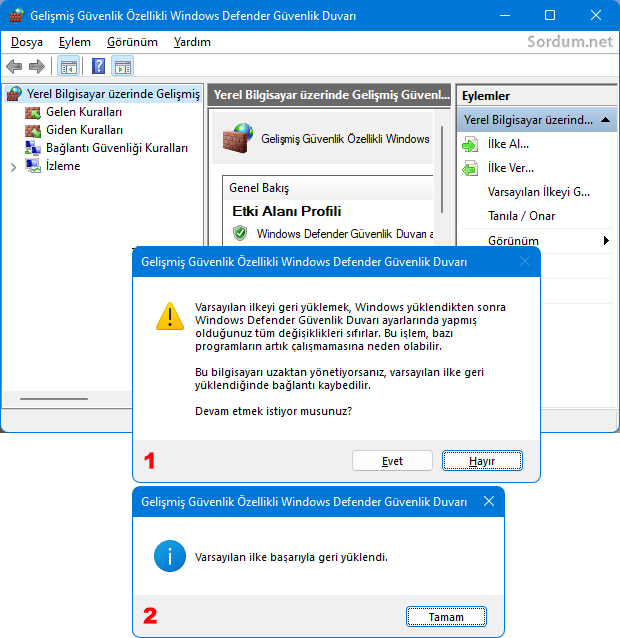The image size is (620, 638).
Task: Click the Giden Kuralları firewall icon
Action: click(33, 130)
